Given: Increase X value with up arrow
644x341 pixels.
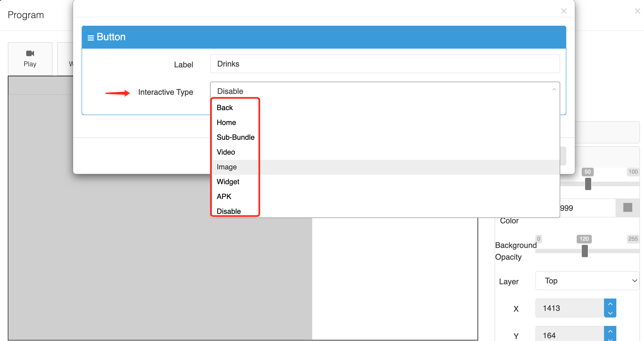Looking at the screenshot, I should pos(610,304).
